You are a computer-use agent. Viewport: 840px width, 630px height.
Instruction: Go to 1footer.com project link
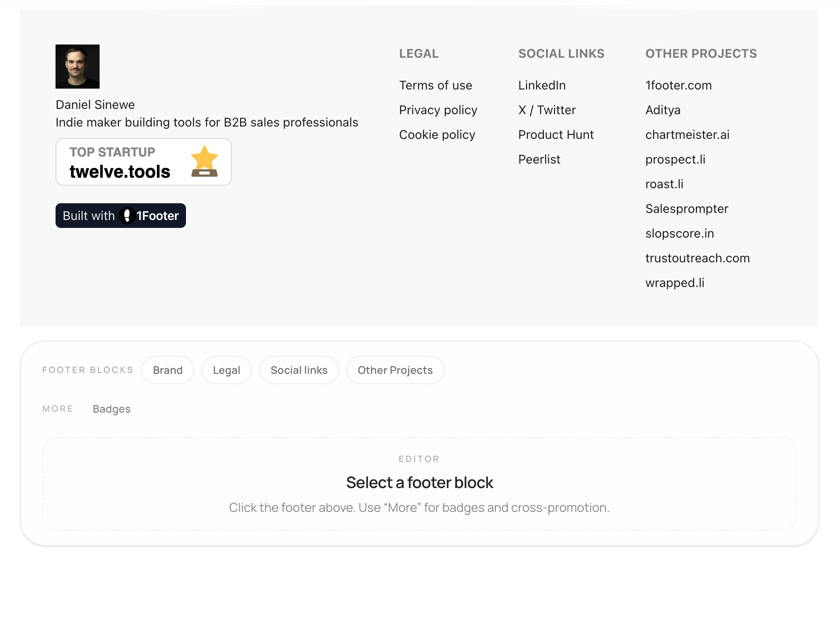[678, 86]
